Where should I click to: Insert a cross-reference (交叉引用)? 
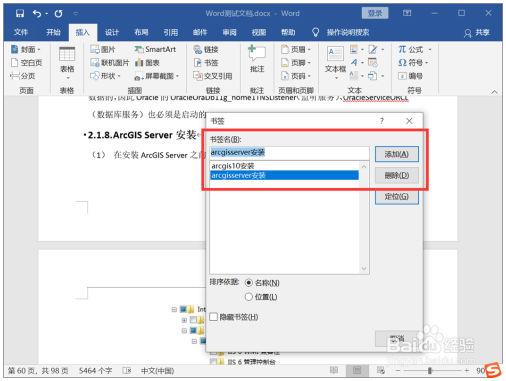pos(213,76)
